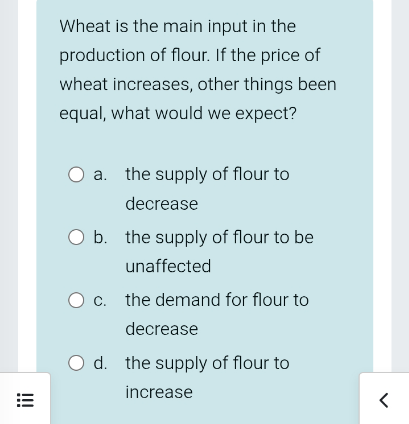Click the word 'decrease' under option c
Viewport: 409px width, 424px height.
click(162, 329)
